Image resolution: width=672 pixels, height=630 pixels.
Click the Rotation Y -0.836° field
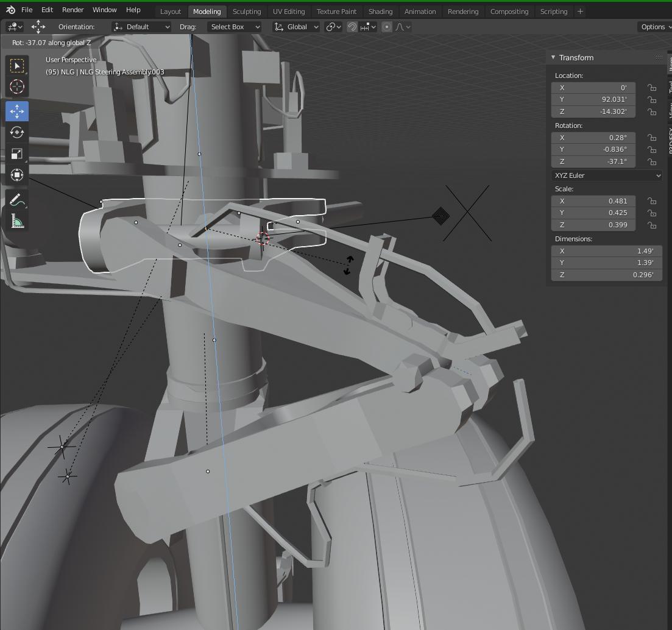[593, 149]
